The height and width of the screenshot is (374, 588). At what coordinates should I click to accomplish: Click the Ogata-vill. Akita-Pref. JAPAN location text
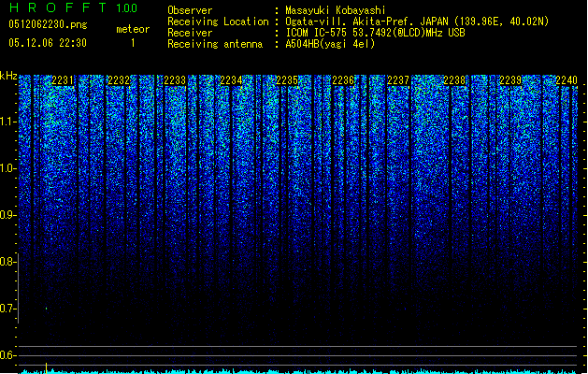417,22
